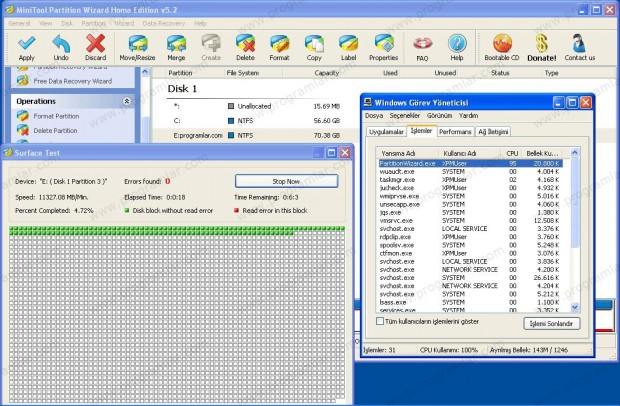Viewport: 620px width, 406px height.
Task: Click the Delete partition toolbar icon
Action: point(245,43)
